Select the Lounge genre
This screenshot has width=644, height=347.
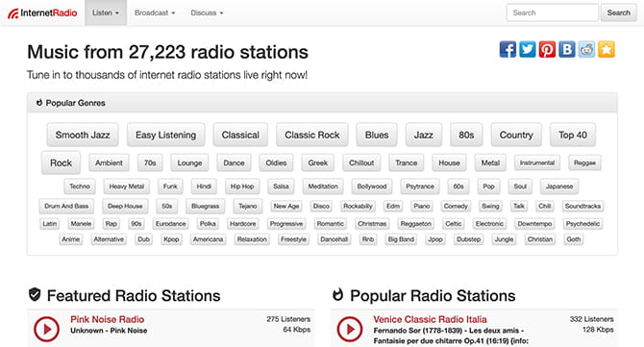tap(189, 162)
